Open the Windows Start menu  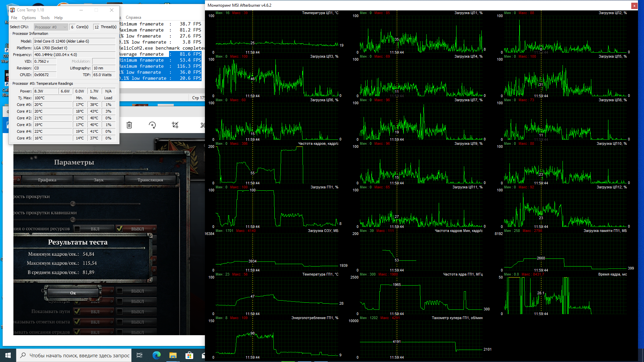pyautogui.click(x=8, y=355)
